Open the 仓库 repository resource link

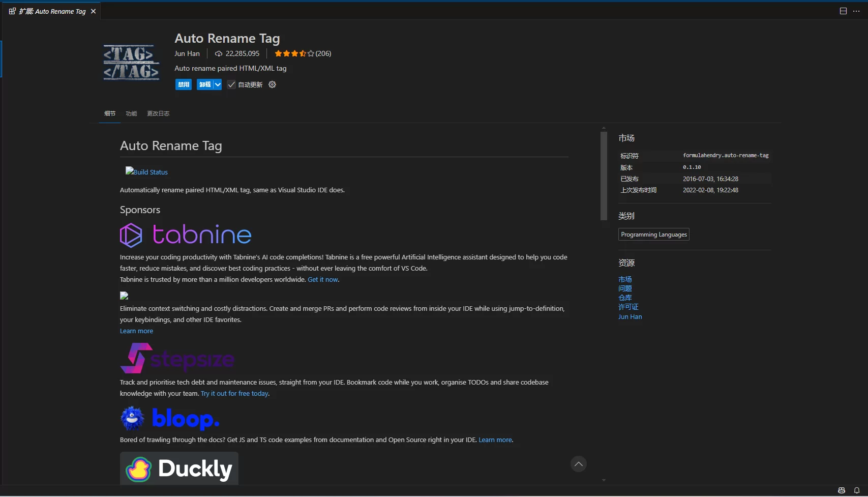[x=625, y=298]
